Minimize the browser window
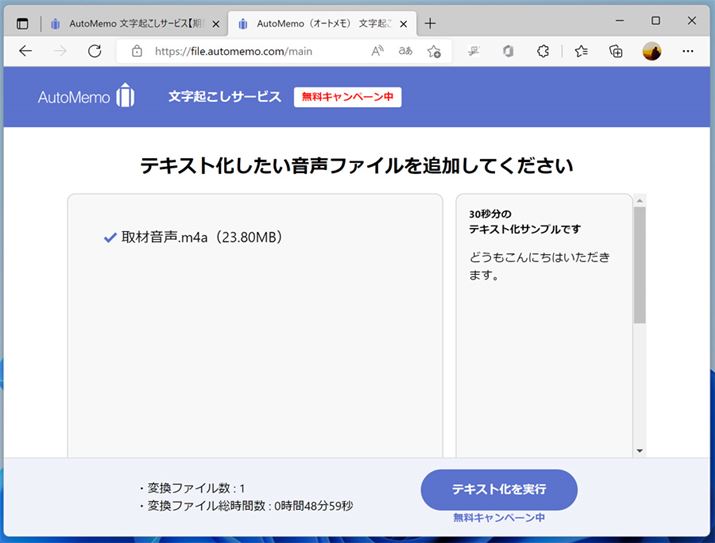The height and width of the screenshot is (543, 715). [620, 21]
